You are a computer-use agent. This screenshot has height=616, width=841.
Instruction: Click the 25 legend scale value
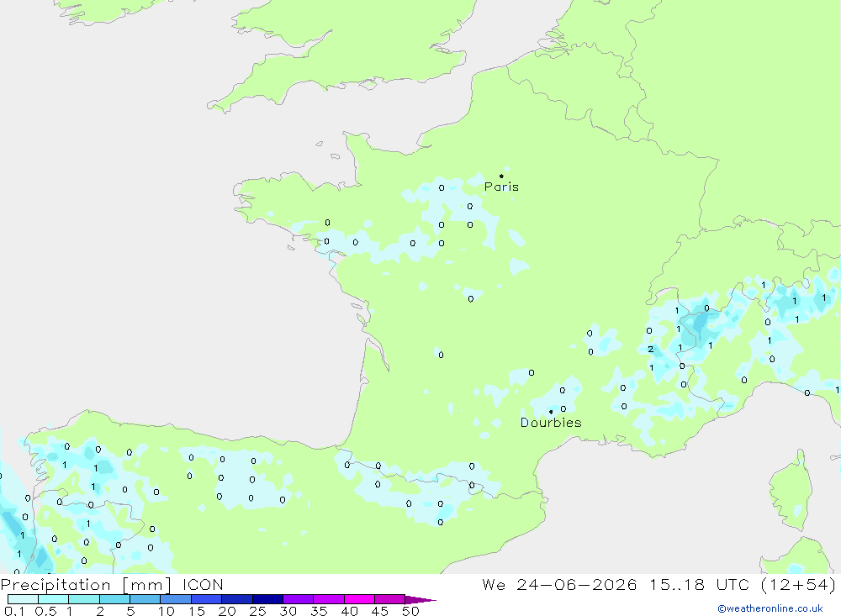tap(258, 611)
